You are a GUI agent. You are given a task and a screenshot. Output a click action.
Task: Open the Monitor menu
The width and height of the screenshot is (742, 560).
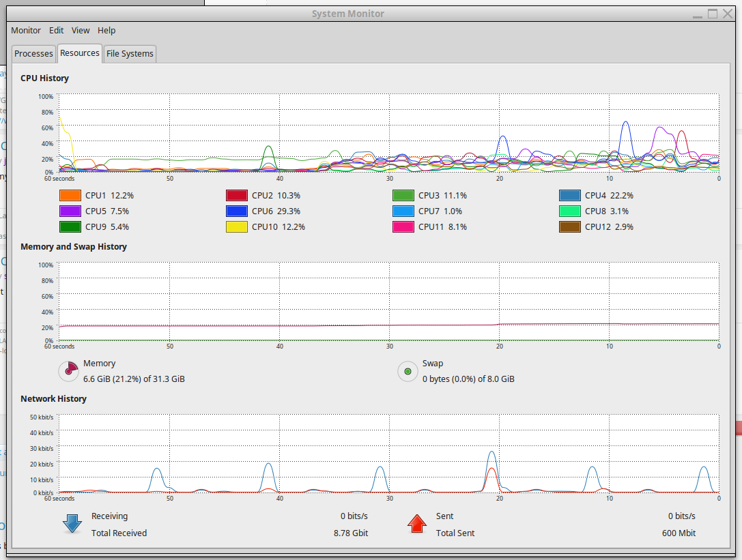click(26, 30)
